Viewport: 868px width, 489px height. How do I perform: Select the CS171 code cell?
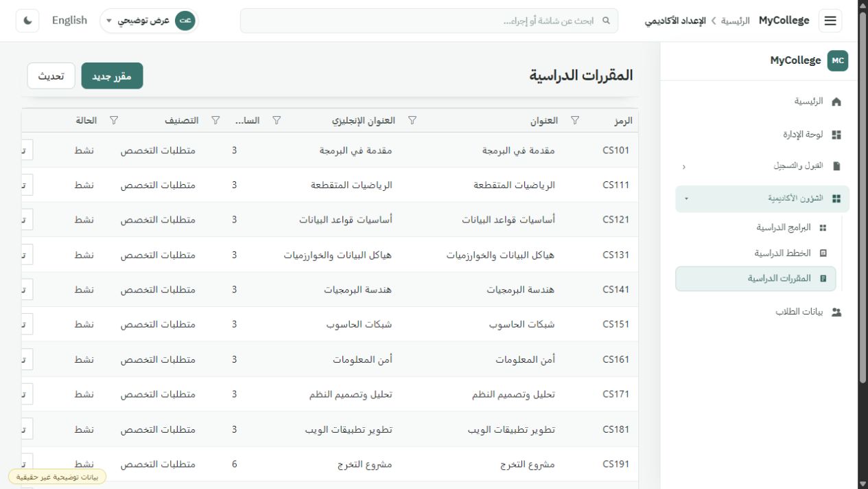(616, 394)
